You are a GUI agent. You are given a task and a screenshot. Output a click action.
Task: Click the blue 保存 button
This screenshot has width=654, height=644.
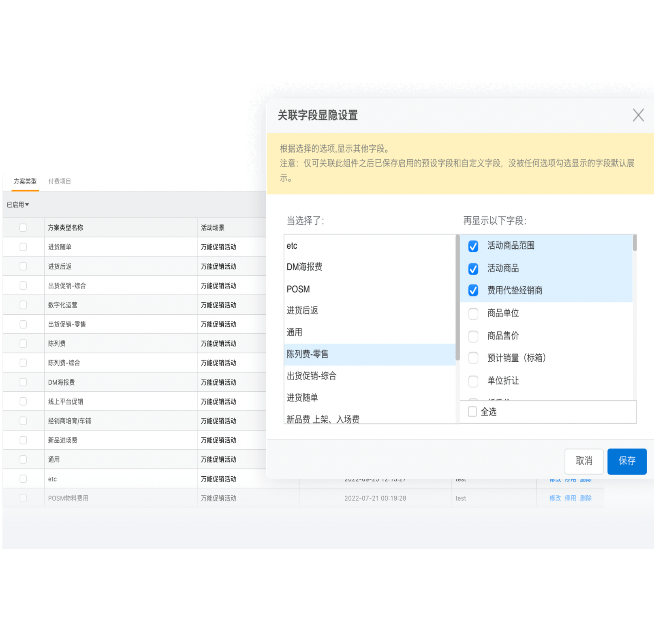[x=627, y=461]
